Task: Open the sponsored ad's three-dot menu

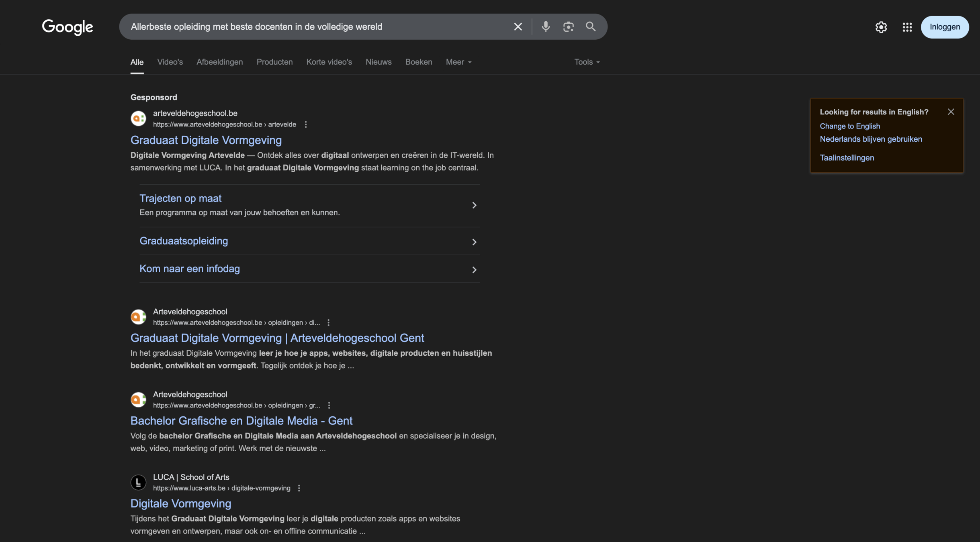Action: (306, 124)
